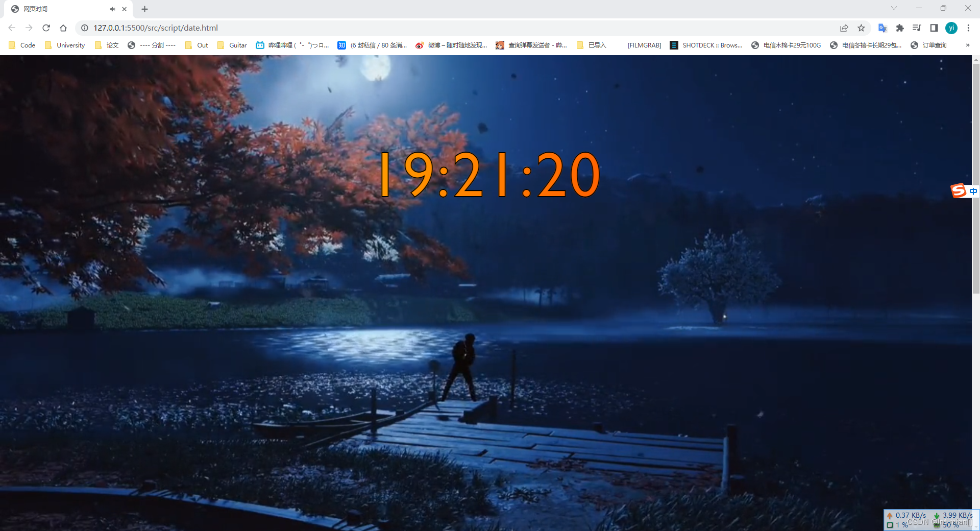Image resolution: width=980 pixels, height=531 pixels.
Task: Open the 论文 bookmarks folder
Action: point(107,45)
